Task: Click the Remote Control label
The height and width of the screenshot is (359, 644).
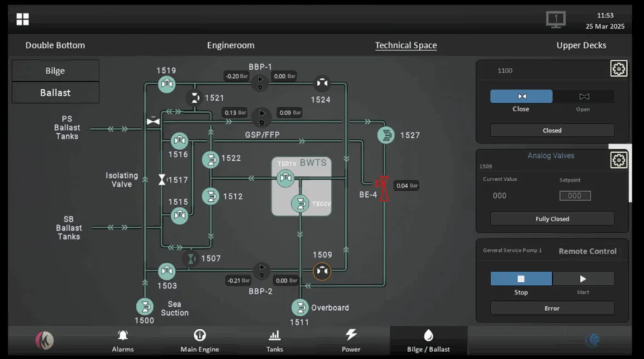Action: [588, 251]
